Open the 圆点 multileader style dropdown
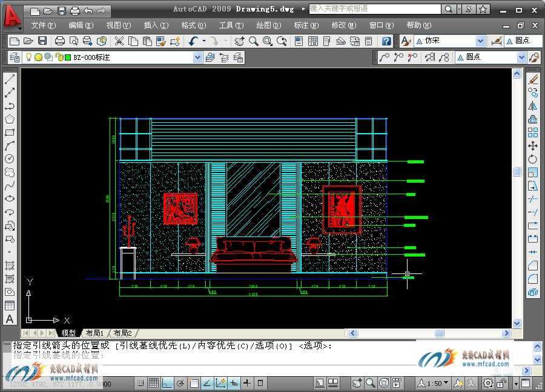The image size is (545, 392). point(521,57)
